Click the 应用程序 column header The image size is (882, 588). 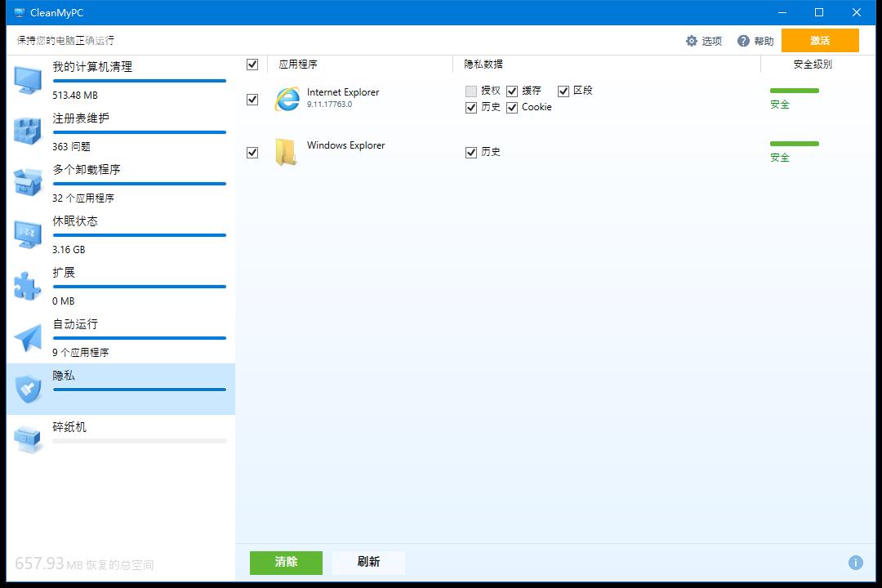point(298,65)
